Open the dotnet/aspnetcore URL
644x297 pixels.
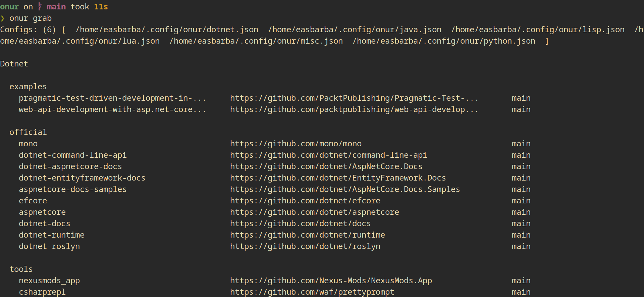[315, 212]
